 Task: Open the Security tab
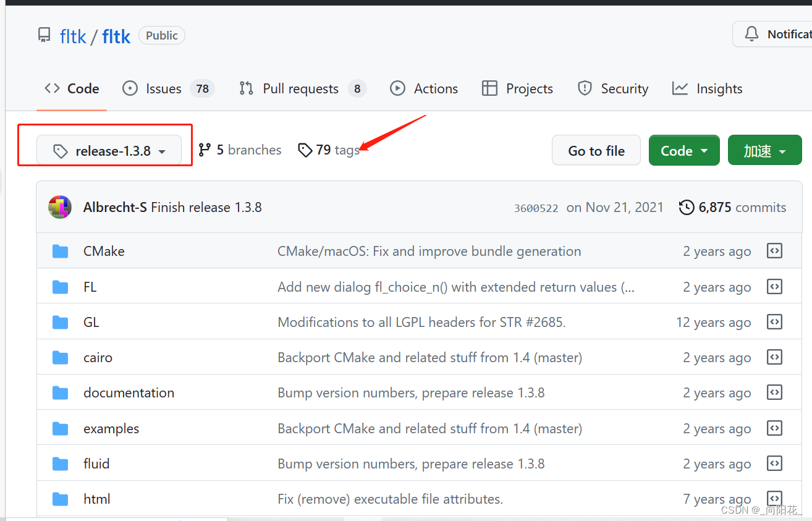[x=612, y=89]
